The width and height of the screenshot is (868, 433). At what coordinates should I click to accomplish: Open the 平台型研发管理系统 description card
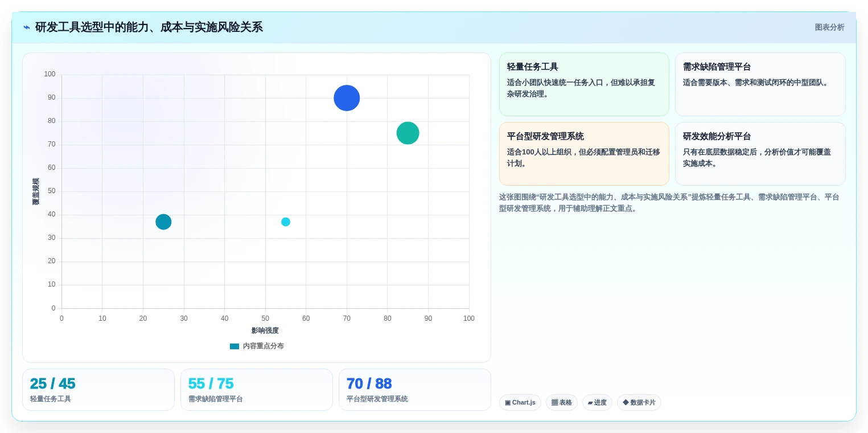[x=584, y=154]
